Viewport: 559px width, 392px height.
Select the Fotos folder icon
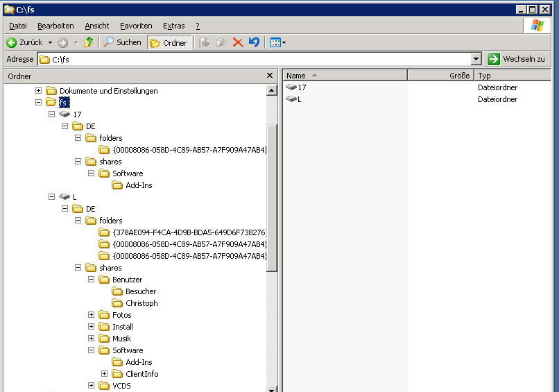click(104, 314)
